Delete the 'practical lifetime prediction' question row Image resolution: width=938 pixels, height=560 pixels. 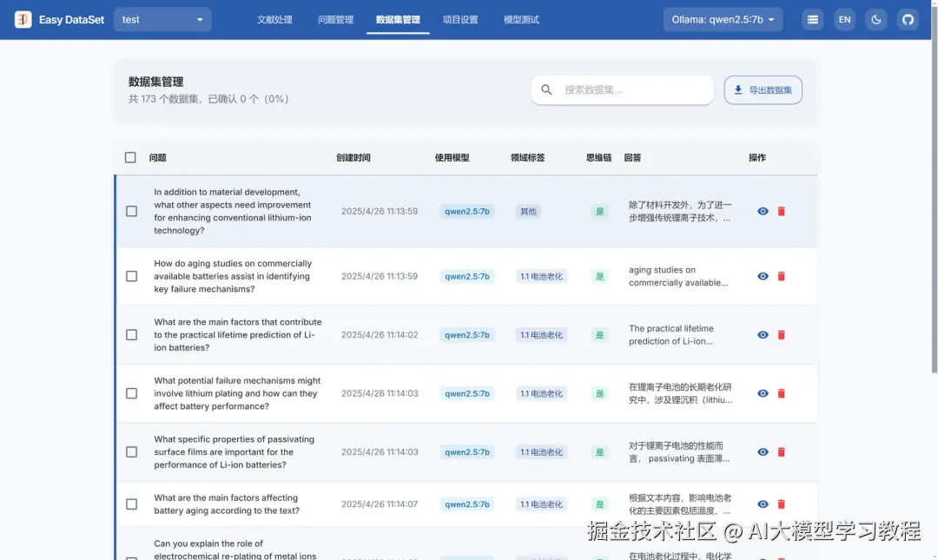tap(782, 335)
